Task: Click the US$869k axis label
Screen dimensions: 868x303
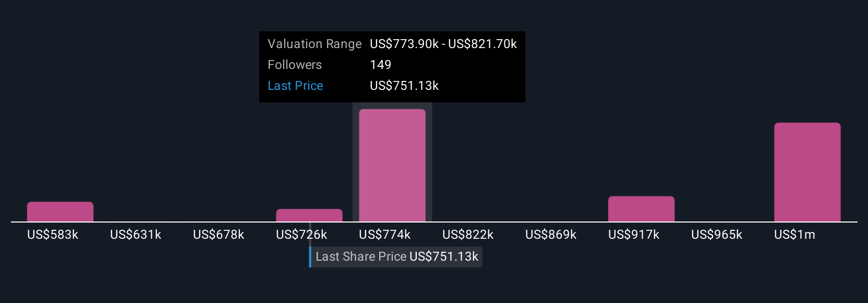Action: click(x=551, y=235)
